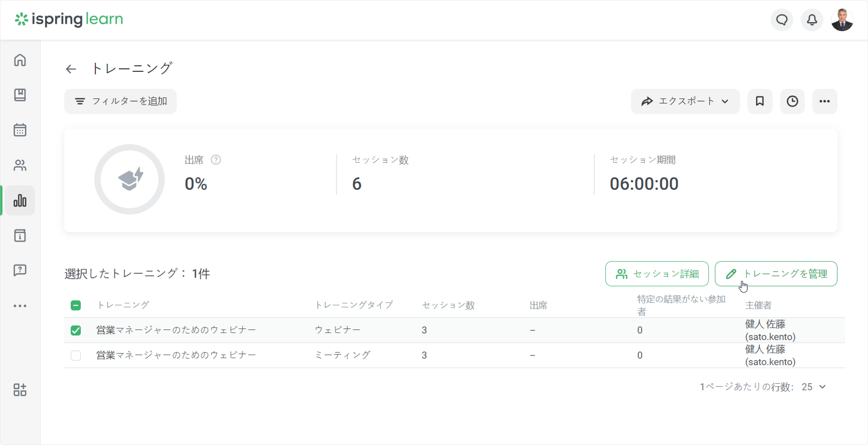This screenshot has height=445, width=868.
Task: Click organizer name in the ウェビナー row
Action: coord(770,330)
